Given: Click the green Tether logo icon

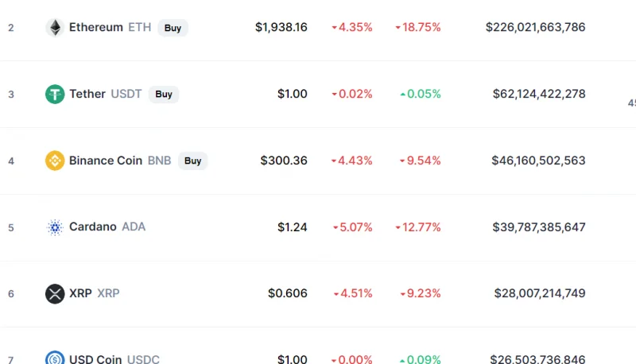Looking at the screenshot, I should point(55,94).
